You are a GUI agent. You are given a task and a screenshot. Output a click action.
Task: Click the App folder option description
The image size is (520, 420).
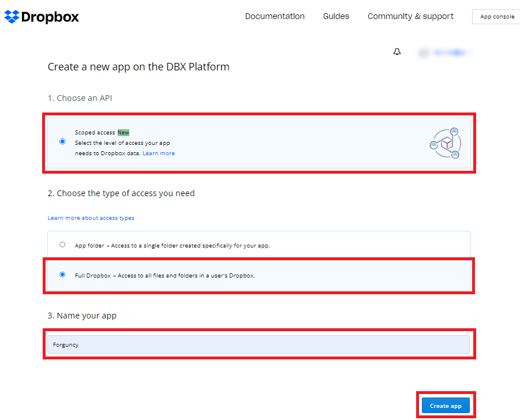click(173, 246)
